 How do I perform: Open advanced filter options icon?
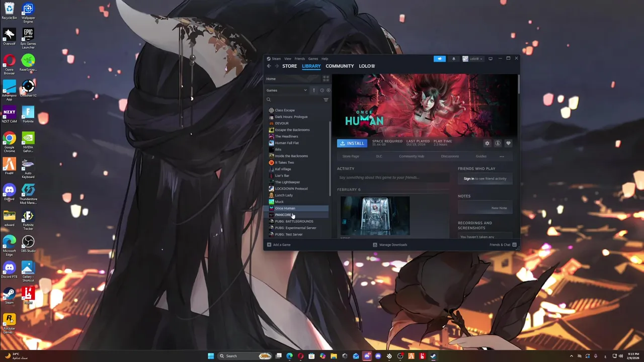point(326,100)
